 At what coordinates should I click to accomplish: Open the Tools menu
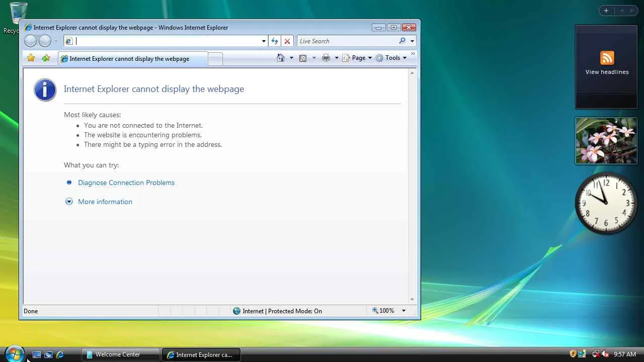click(391, 58)
